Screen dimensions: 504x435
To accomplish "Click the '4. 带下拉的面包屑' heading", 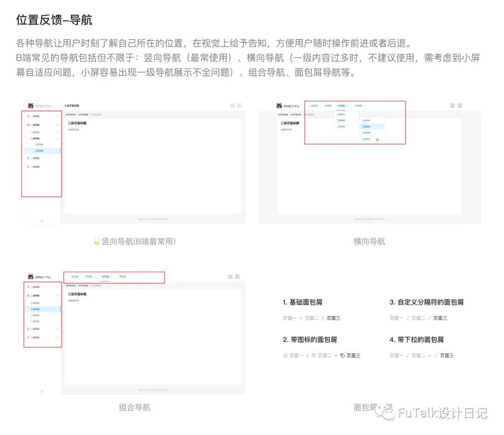I will pyautogui.click(x=417, y=339).
